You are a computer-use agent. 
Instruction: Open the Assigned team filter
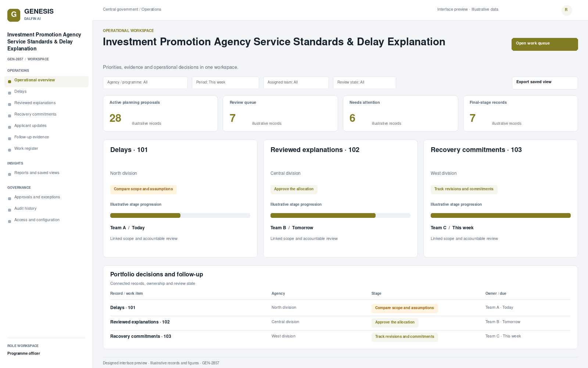click(296, 83)
